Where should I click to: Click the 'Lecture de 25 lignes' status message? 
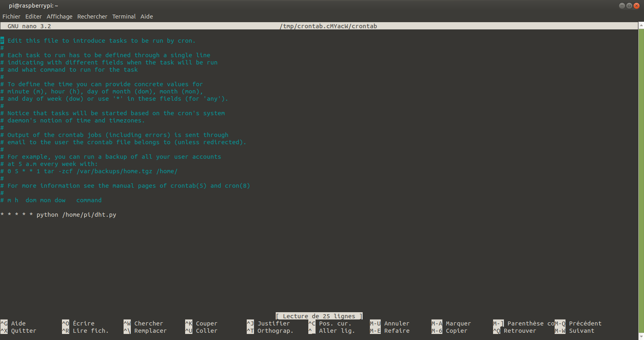pyautogui.click(x=319, y=316)
